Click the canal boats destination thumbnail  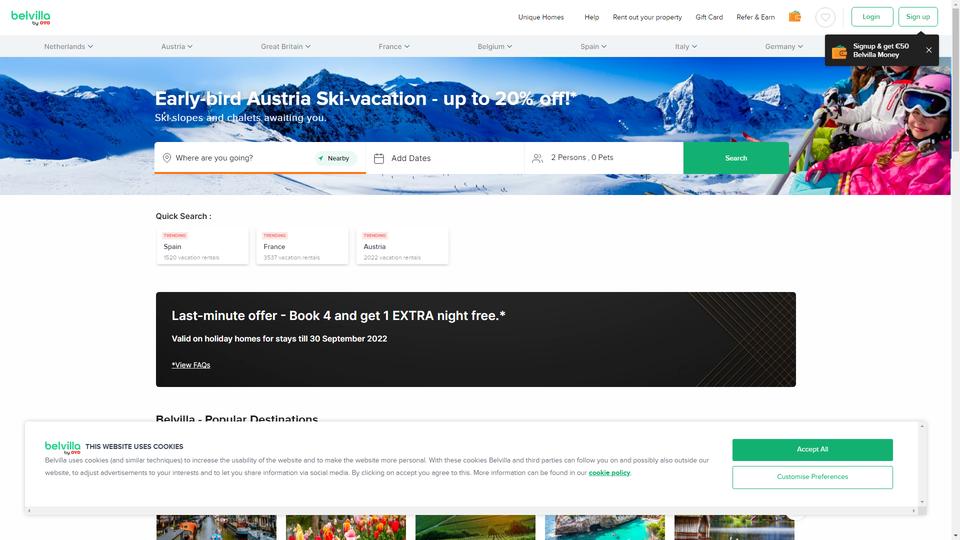(x=216, y=527)
